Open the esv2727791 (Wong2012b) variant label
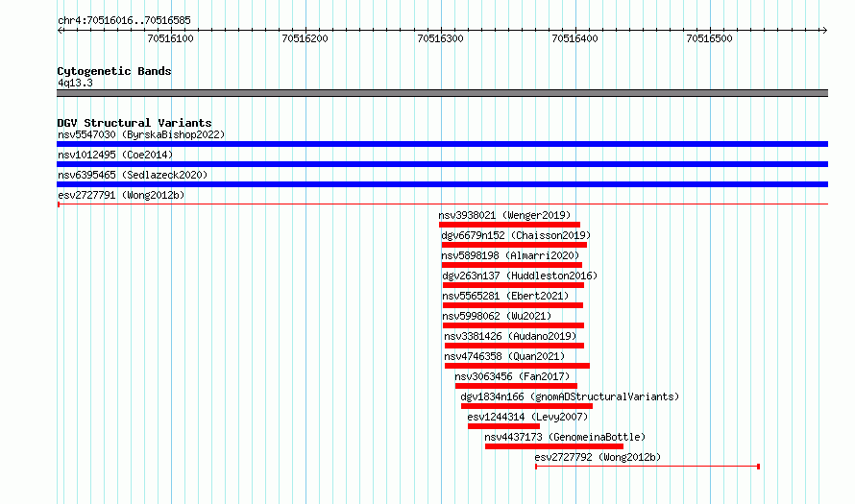The width and height of the screenshot is (855, 504). (121, 195)
